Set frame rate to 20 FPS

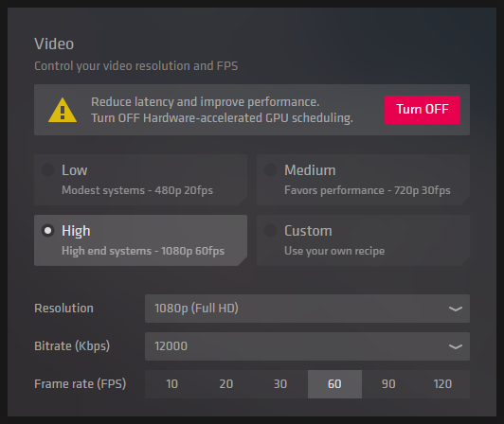(x=226, y=384)
